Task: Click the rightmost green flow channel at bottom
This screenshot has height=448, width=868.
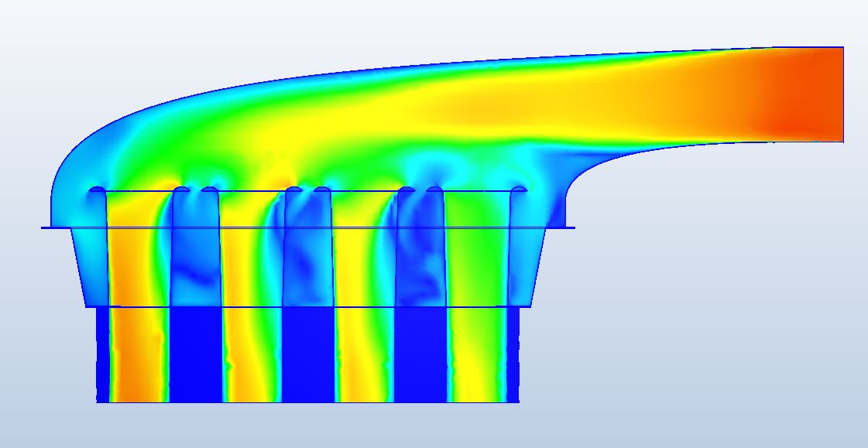Action: pos(477,354)
